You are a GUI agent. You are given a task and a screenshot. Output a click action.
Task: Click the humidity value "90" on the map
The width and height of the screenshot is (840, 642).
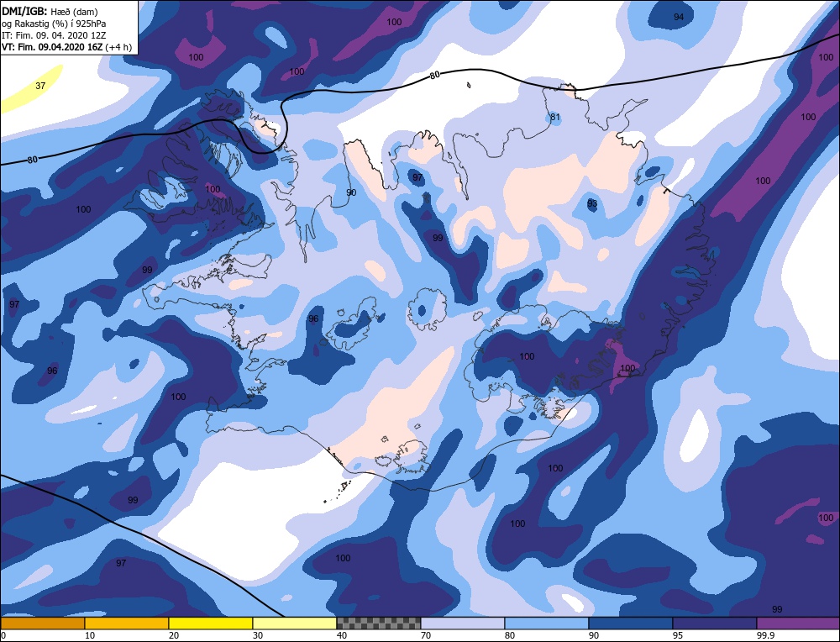(351, 192)
